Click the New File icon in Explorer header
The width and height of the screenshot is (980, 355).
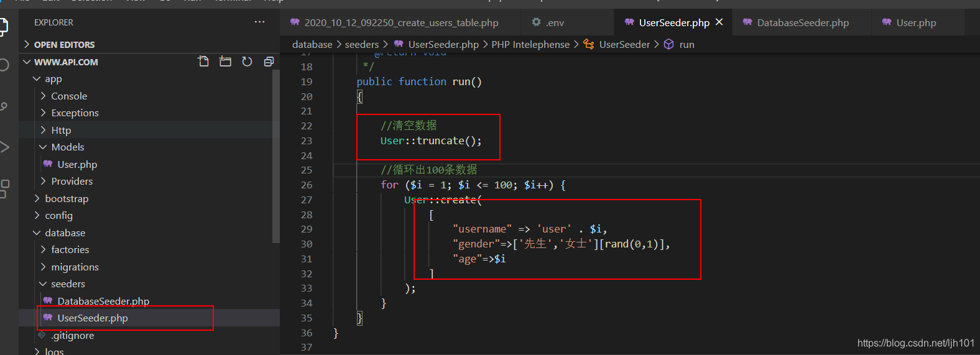[x=203, y=62]
